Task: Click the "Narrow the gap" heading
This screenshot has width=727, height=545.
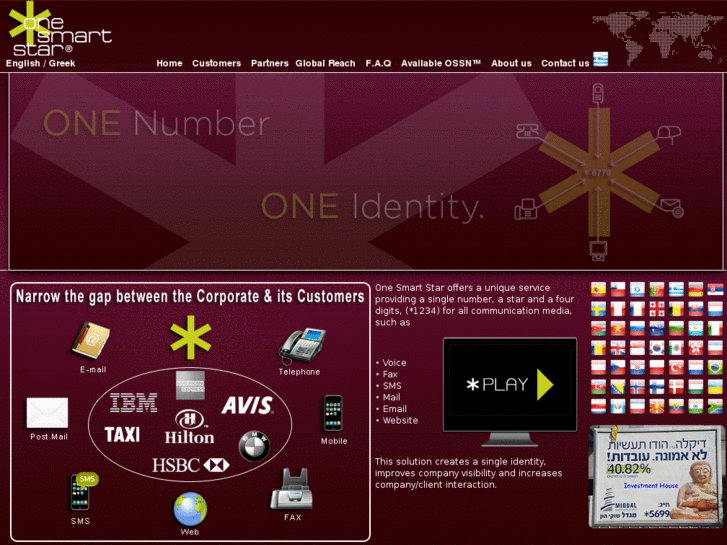Action: click(190, 296)
